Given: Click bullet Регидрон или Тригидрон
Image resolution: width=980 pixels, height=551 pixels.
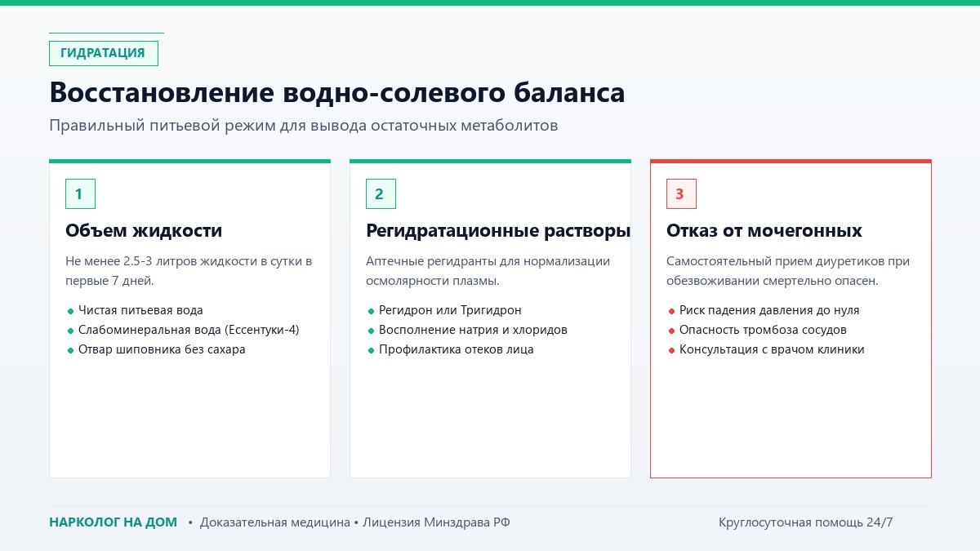Looking at the screenshot, I should [x=450, y=310].
